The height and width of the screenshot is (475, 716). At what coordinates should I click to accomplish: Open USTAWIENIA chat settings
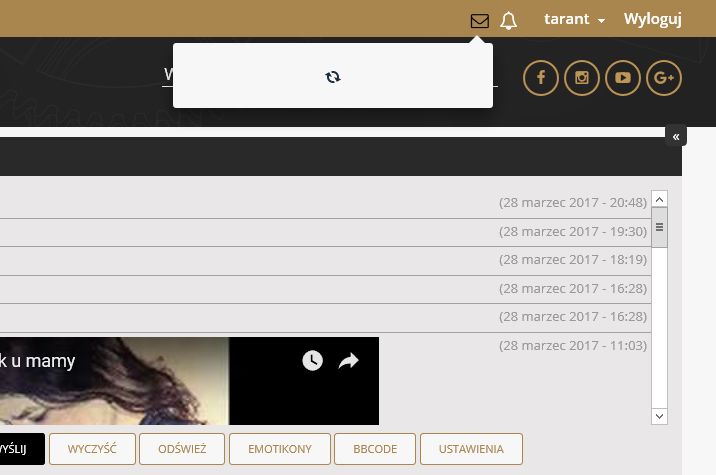[471, 449]
